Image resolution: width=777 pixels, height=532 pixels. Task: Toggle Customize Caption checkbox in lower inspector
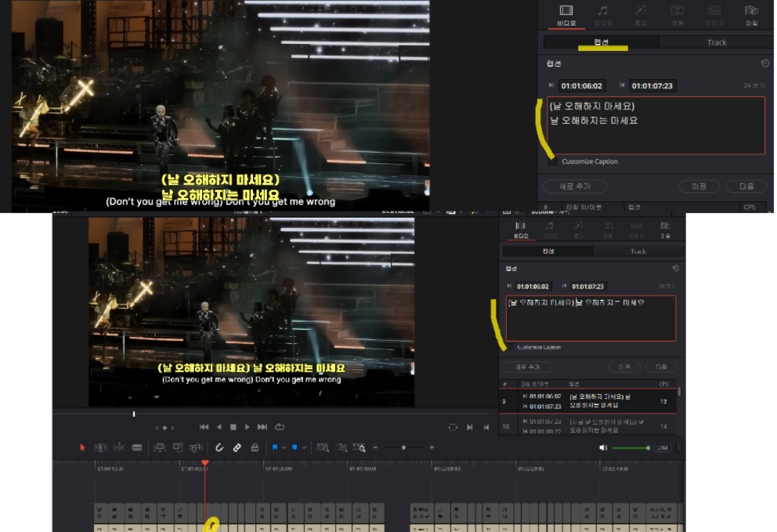coord(510,347)
